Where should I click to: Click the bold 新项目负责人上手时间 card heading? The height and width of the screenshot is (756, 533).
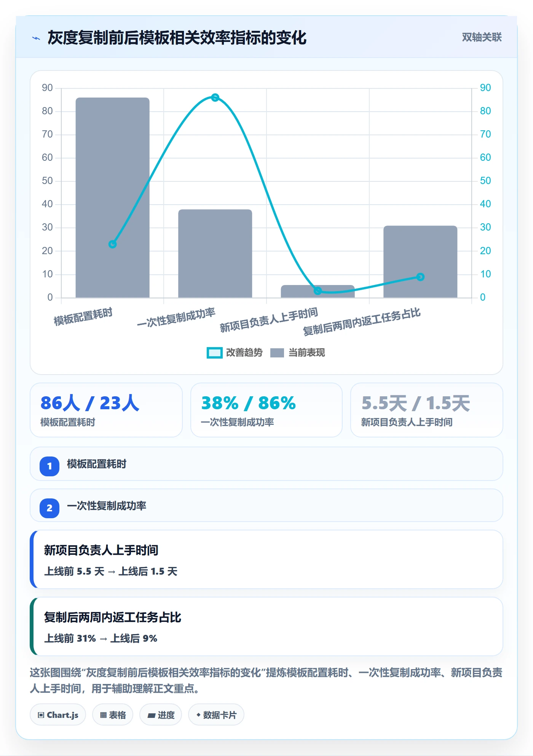click(101, 550)
